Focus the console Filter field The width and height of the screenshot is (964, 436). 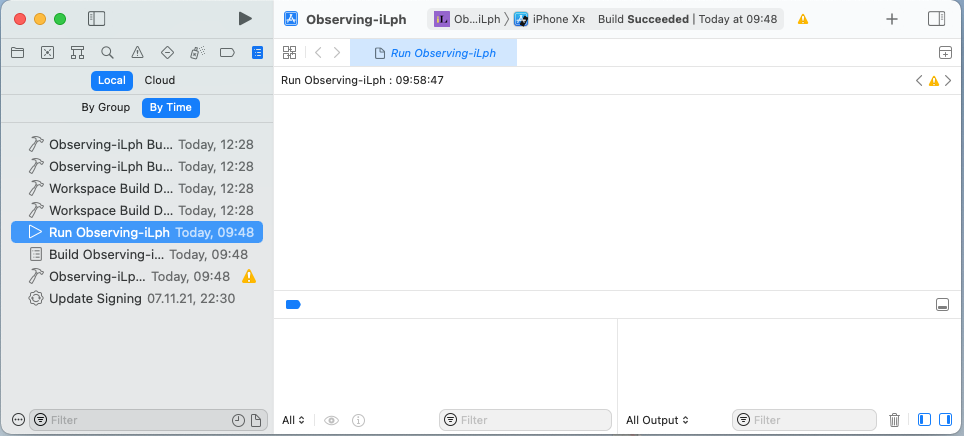click(804, 420)
